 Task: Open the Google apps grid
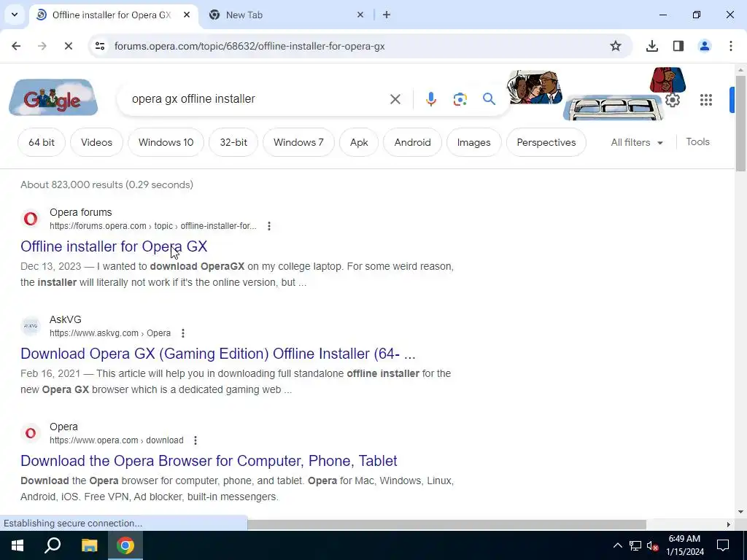pyautogui.click(x=705, y=99)
